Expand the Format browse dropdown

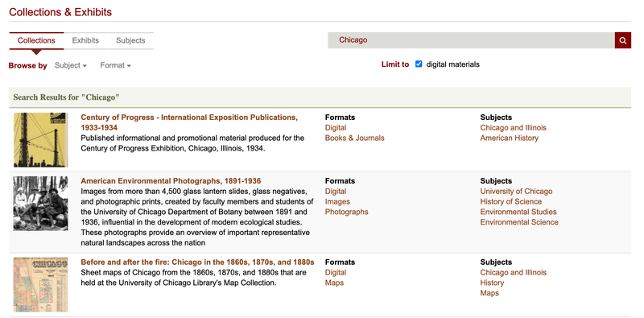coord(115,65)
